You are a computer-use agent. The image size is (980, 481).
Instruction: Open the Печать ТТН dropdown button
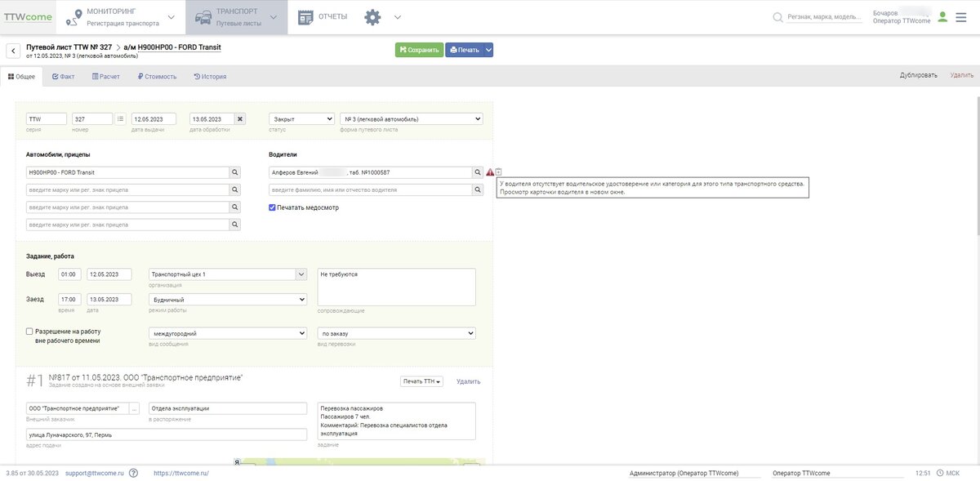click(x=421, y=381)
